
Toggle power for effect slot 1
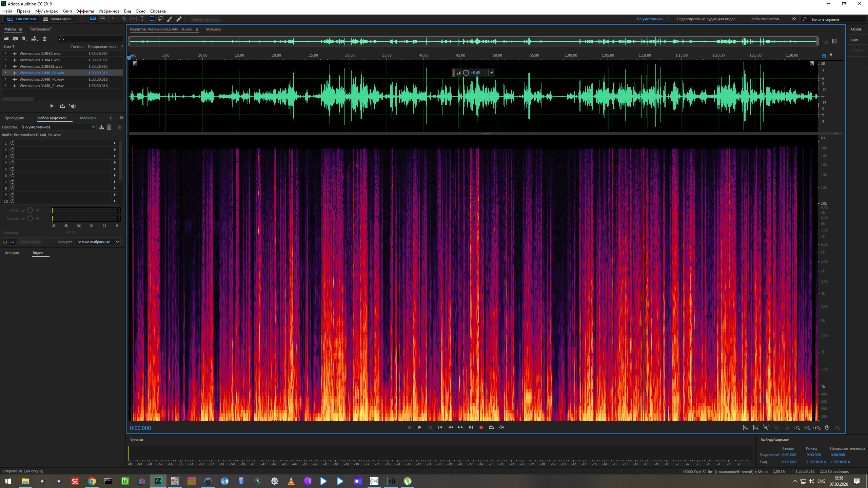(12, 143)
